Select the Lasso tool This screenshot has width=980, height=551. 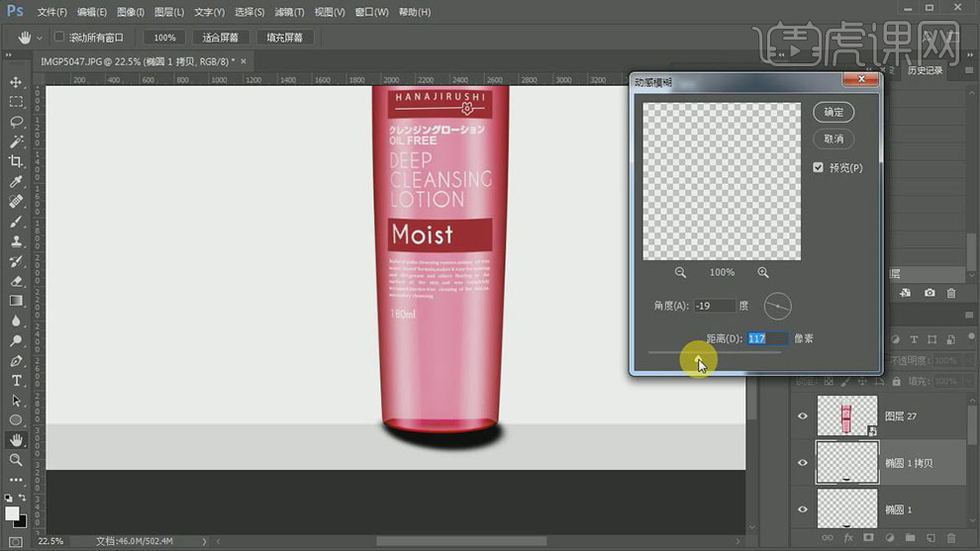coord(16,122)
